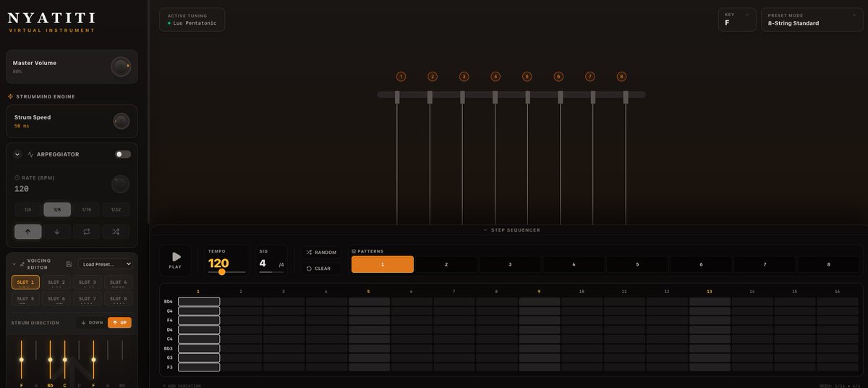This screenshot has width=868, height=388.
Task: Pluck string number 4 marker
Action: [x=495, y=76]
